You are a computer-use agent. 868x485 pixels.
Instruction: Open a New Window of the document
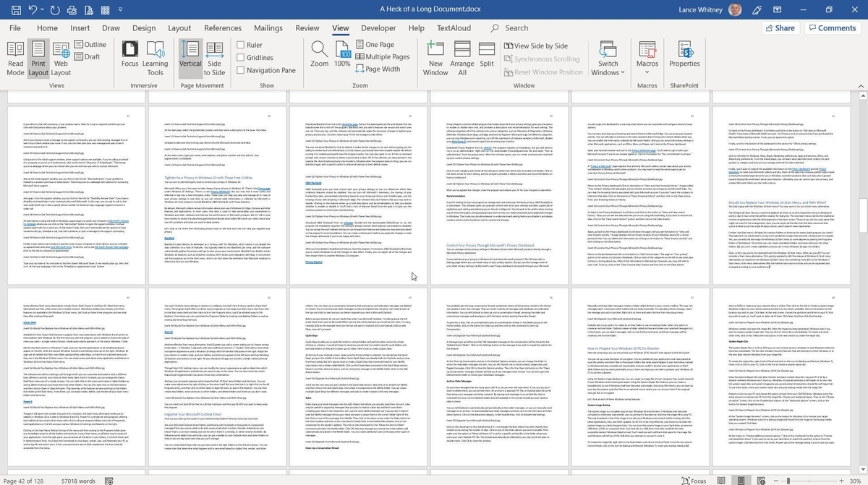point(435,59)
